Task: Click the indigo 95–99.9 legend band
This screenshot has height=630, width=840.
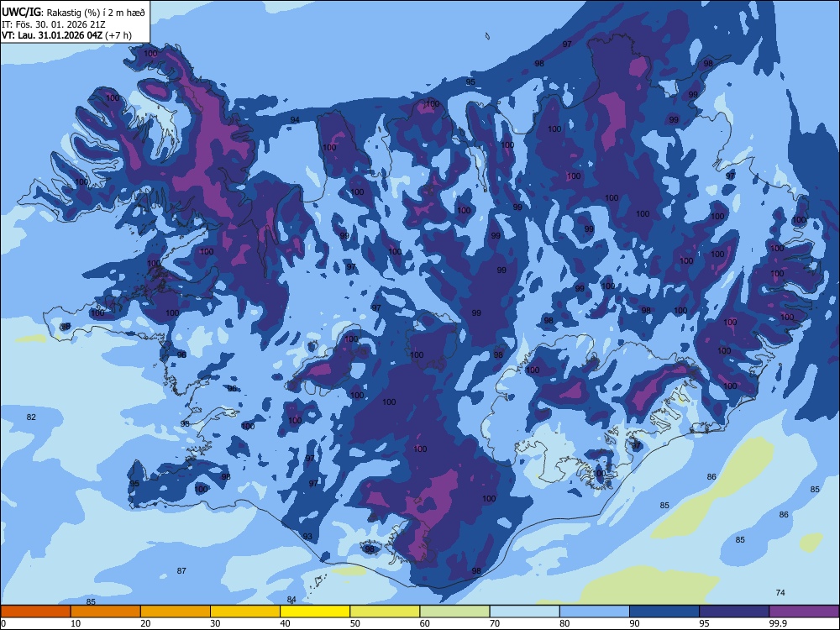Action: (734, 612)
